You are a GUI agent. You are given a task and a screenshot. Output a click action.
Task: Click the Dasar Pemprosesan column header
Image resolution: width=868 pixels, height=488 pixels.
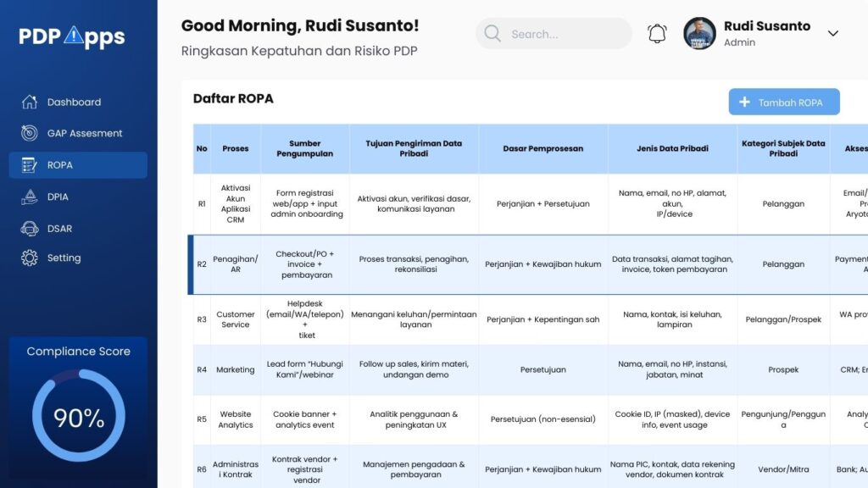(542, 147)
